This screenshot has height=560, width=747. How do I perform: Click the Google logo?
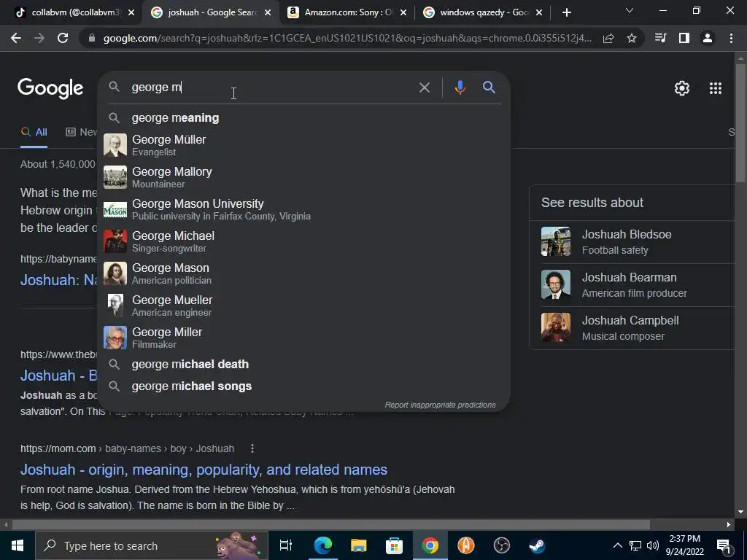pos(50,88)
